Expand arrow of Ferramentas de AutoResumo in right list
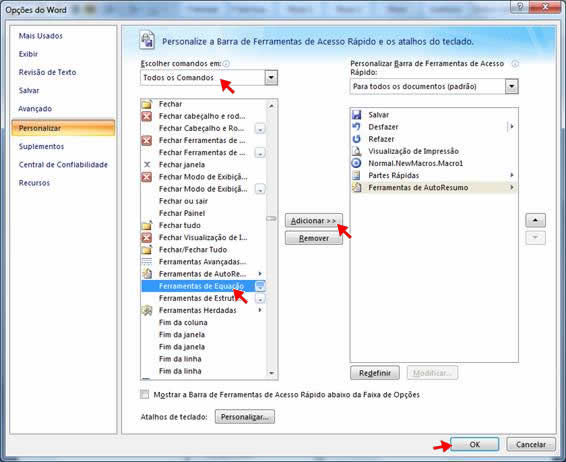566x462 pixels. coord(511,187)
